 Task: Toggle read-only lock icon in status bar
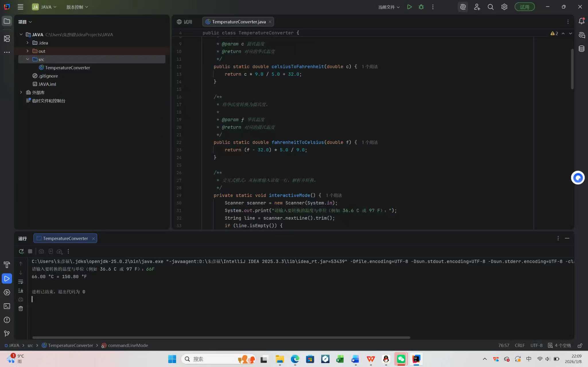click(580, 345)
